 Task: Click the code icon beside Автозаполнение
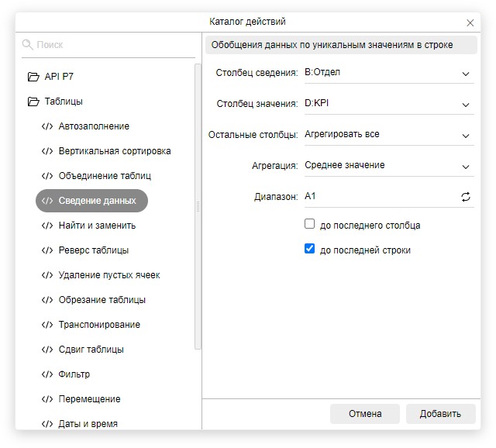[47, 126]
